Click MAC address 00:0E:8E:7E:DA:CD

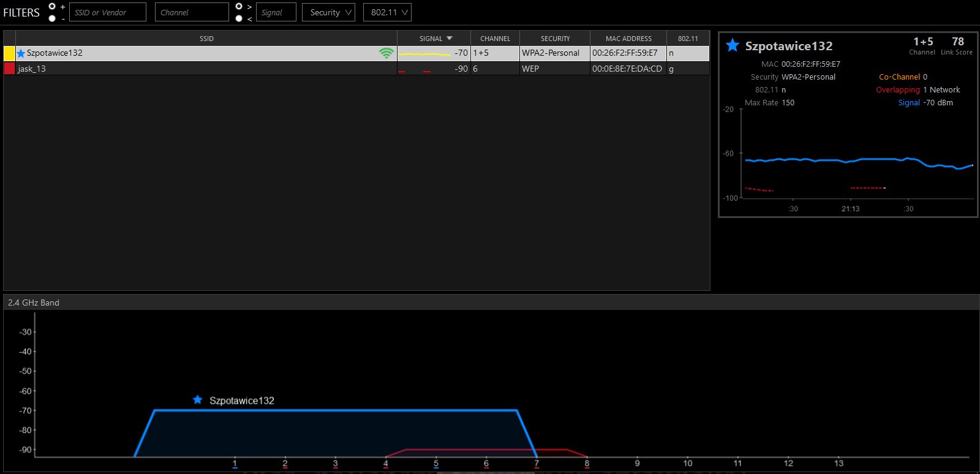coord(627,69)
